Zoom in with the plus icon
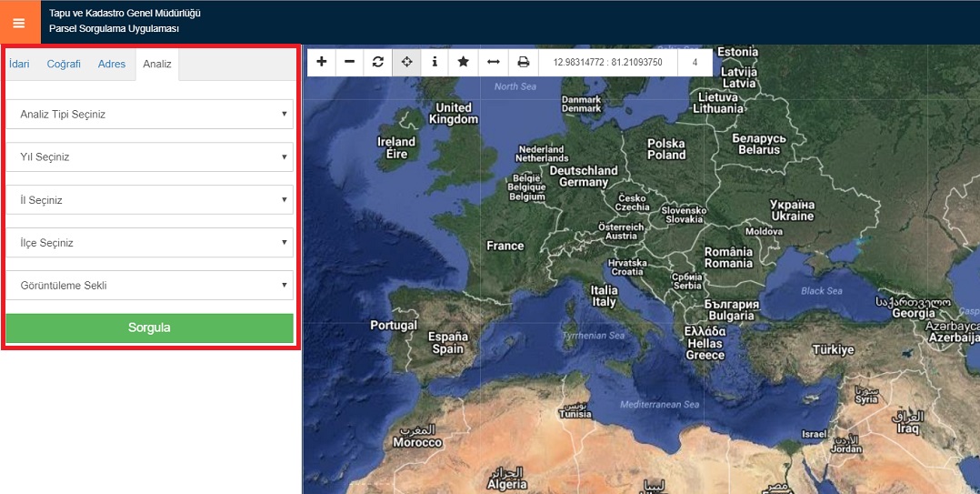Image resolution: width=980 pixels, height=494 pixels. 322,62
